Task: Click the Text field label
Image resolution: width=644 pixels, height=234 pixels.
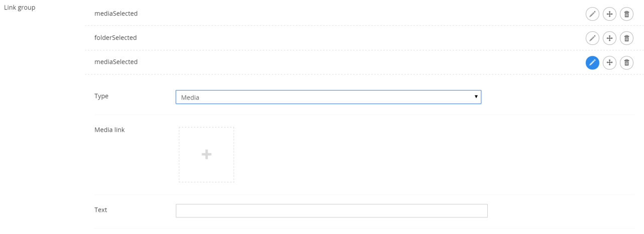Action: [x=101, y=210]
